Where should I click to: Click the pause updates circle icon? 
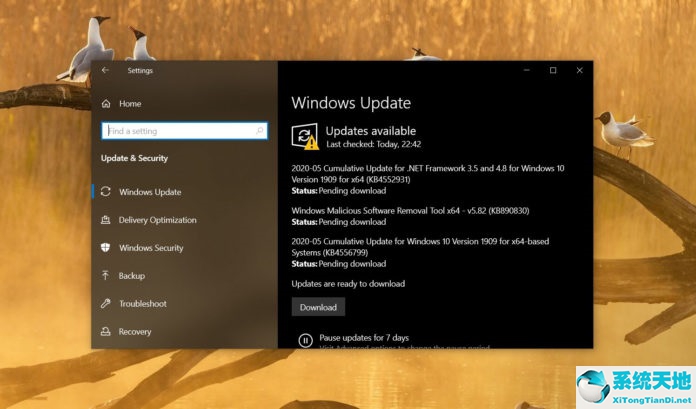pos(305,341)
